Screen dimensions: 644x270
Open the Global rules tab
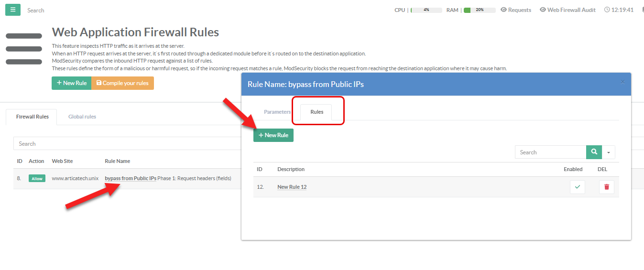pyautogui.click(x=82, y=117)
